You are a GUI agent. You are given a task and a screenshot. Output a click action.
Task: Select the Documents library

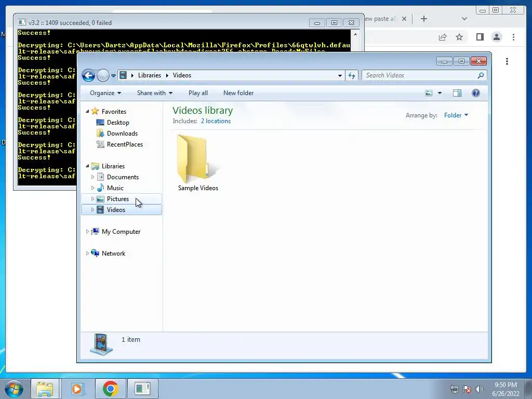[x=123, y=177]
